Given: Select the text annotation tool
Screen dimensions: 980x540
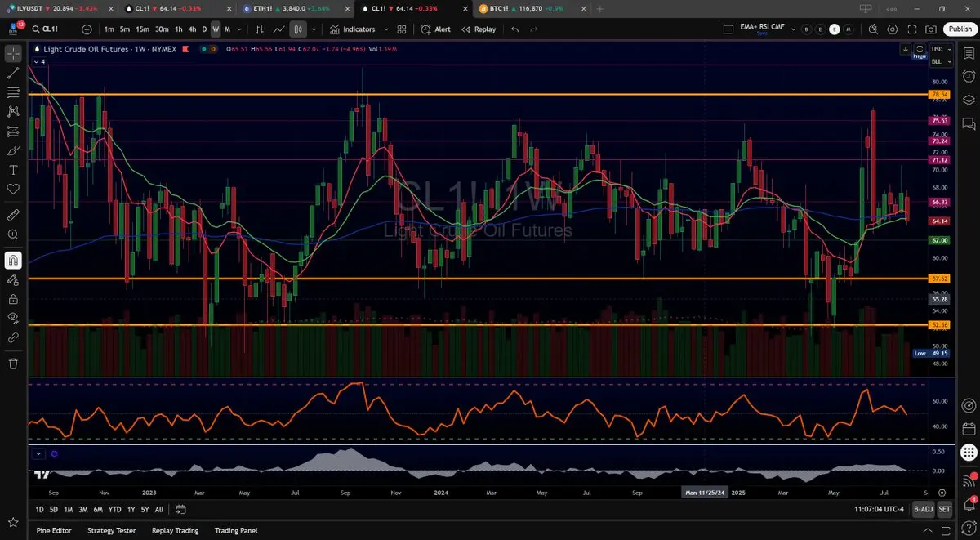Looking at the screenshot, I should coord(13,171).
